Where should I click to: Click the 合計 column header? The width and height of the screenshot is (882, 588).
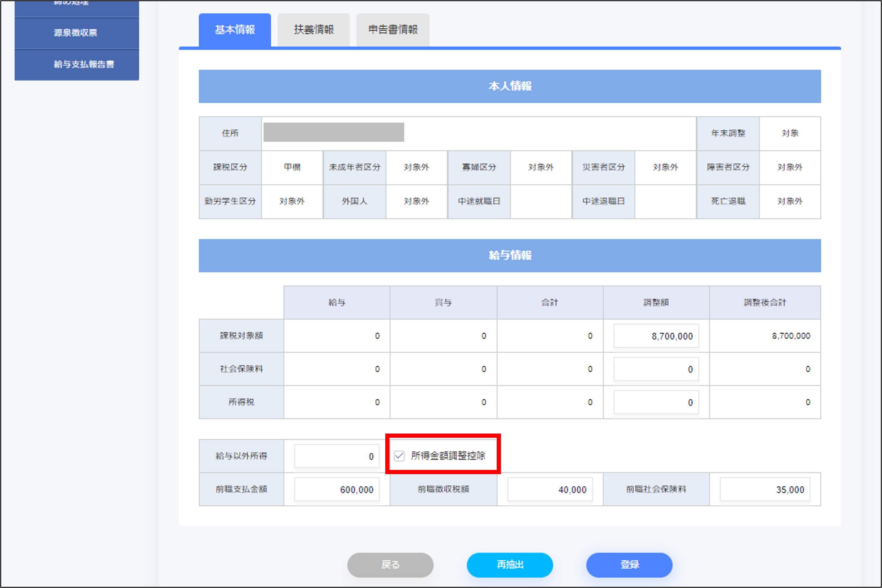click(550, 303)
